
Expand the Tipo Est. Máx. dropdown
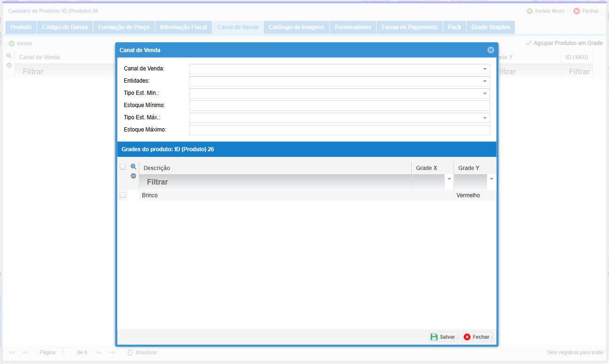pyautogui.click(x=484, y=118)
